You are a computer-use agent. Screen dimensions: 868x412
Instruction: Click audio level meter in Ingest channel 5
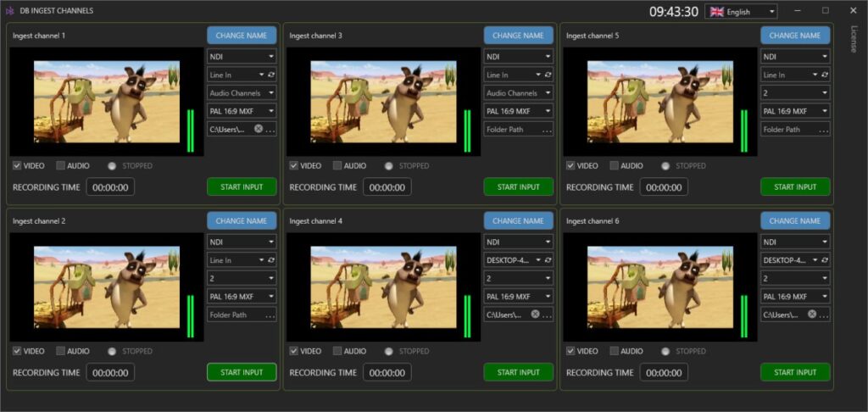[743, 131]
